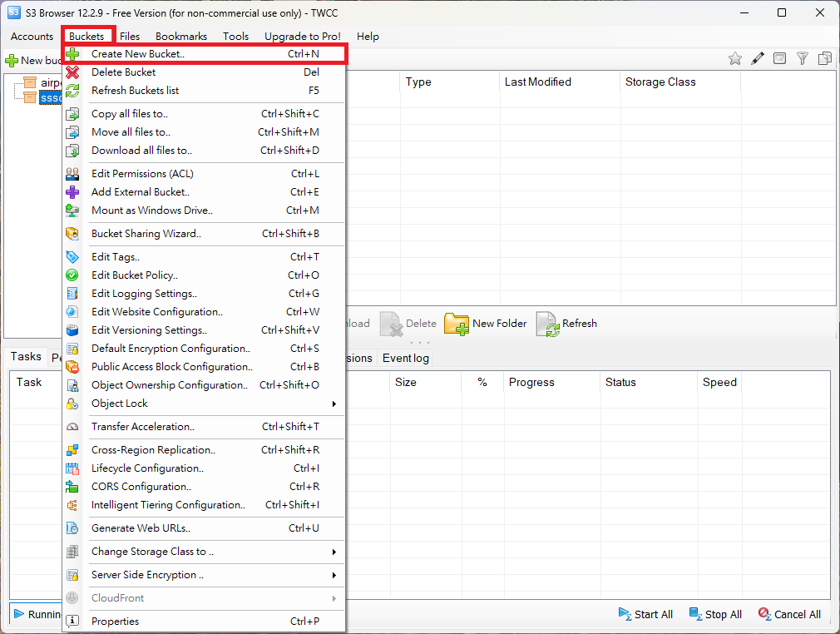The height and width of the screenshot is (634, 840).
Task: Click the Cancel All button
Action: pyautogui.click(x=789, y=615)
